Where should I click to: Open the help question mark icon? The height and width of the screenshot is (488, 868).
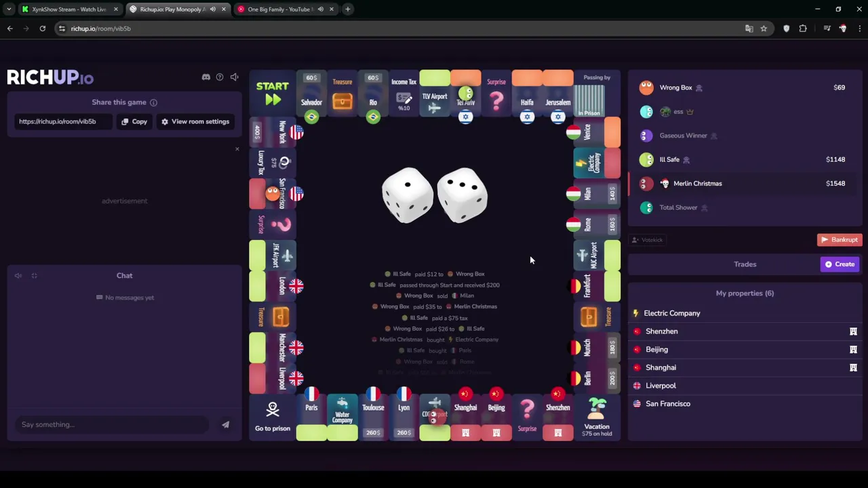(220, 77)
